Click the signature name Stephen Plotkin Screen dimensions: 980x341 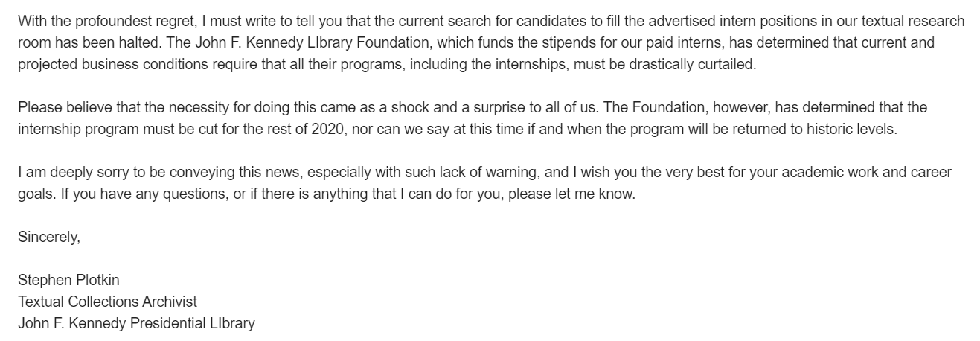pyautogui.click(x=68, y=281)
